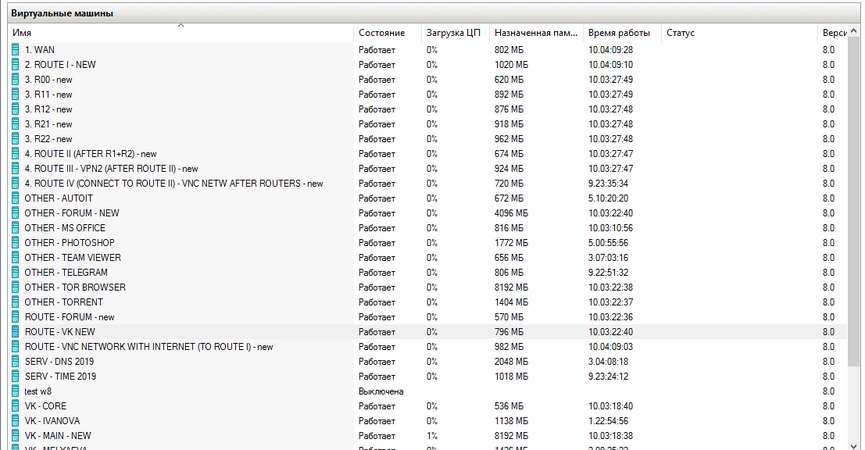
Task: Click the VM icon beside 1. WAN
Action: (15, 49)
